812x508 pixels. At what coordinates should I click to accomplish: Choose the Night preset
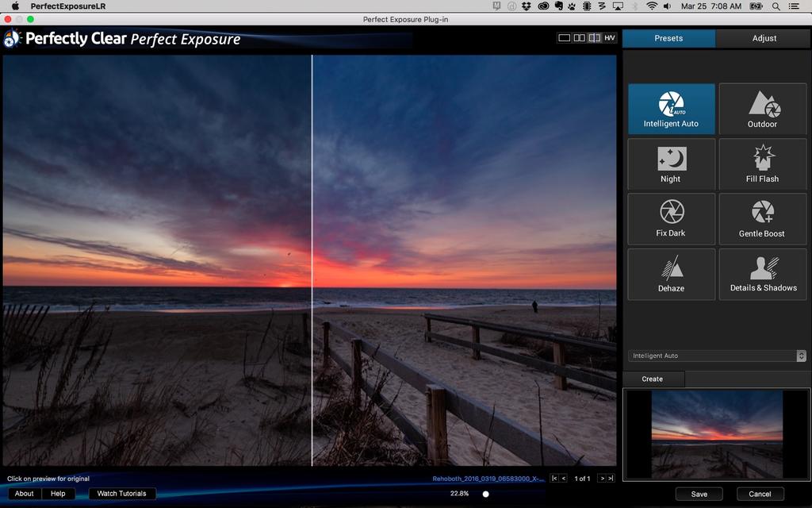671,164
